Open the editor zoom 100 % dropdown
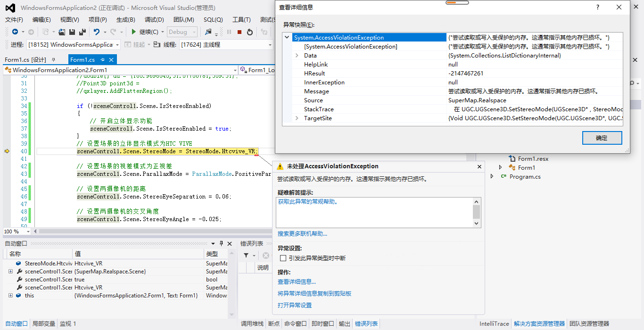Image resolution: width=644 pixels, height=330 pixels. pyautogui.click(x=28, y=231)
